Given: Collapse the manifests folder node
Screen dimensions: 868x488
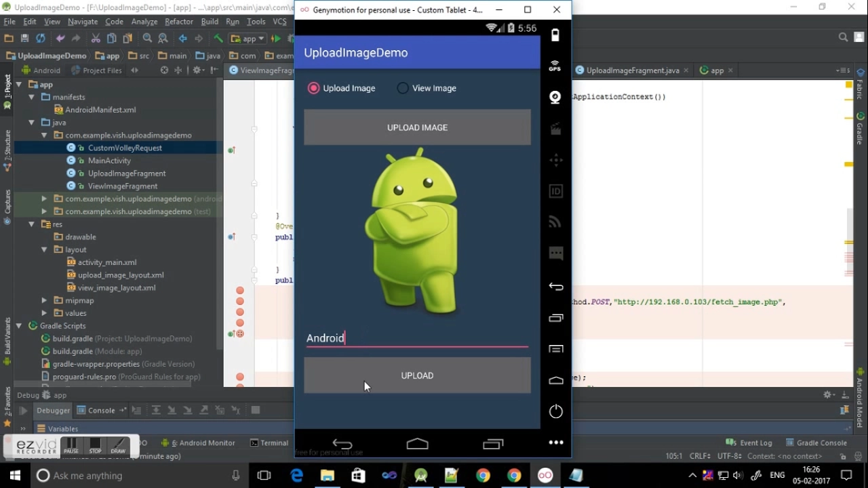Looking at the screenshot, I should (31, 97).
